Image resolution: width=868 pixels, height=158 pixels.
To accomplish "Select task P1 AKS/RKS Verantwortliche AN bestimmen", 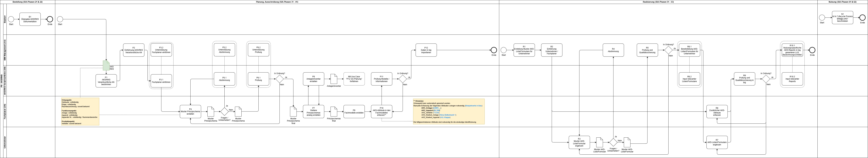I will click(106, 81).
